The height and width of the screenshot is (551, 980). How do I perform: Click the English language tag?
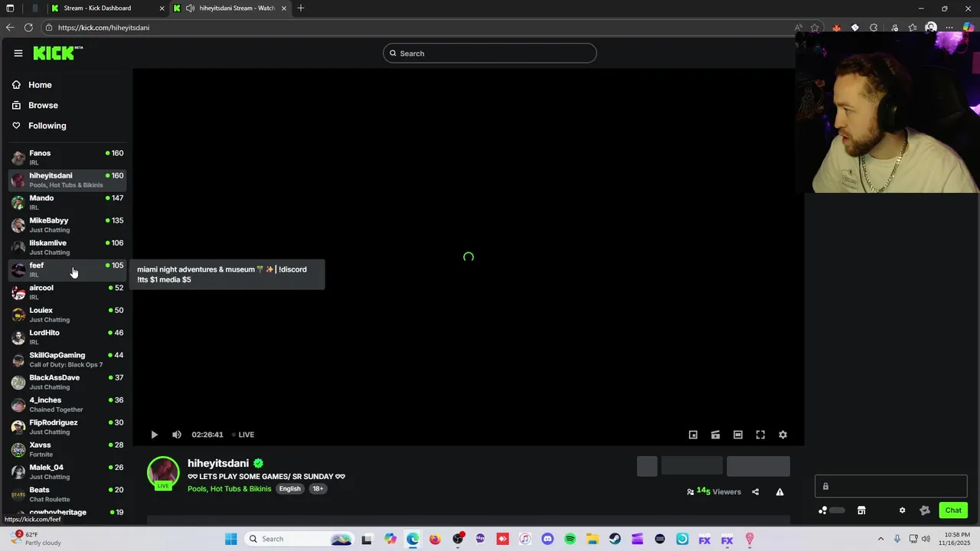[289, 489]
